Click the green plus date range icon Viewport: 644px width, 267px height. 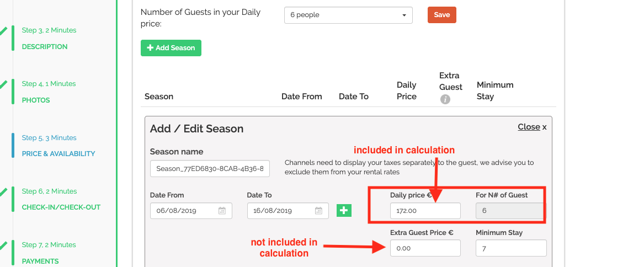[x=344, y=211]
